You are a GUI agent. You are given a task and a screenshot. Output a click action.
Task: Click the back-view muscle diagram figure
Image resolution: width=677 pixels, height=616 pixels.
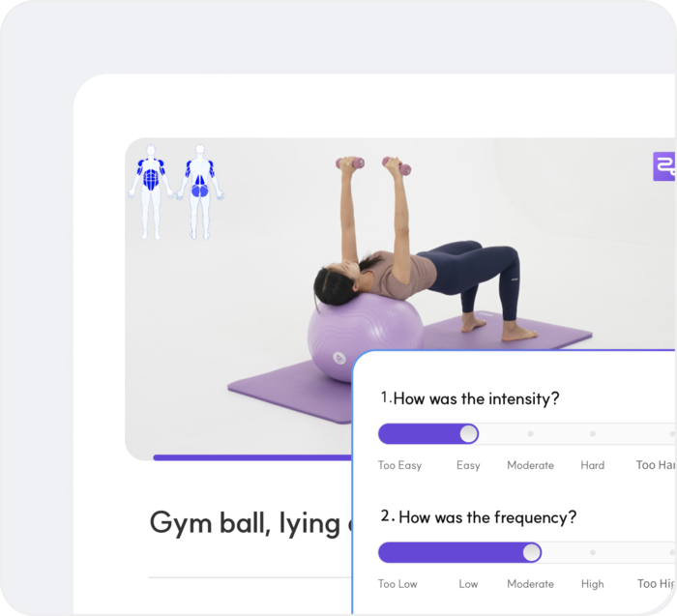[x=200, y=192]
